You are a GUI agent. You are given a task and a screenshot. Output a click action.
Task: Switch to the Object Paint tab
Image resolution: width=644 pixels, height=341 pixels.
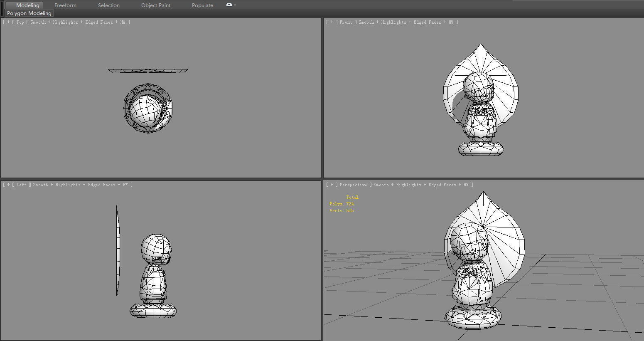pyautogui.click(x=156, y=5)
